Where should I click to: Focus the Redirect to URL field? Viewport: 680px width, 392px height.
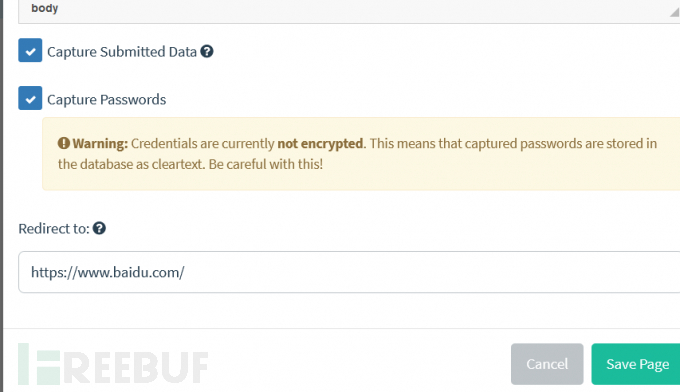point(349,272)
